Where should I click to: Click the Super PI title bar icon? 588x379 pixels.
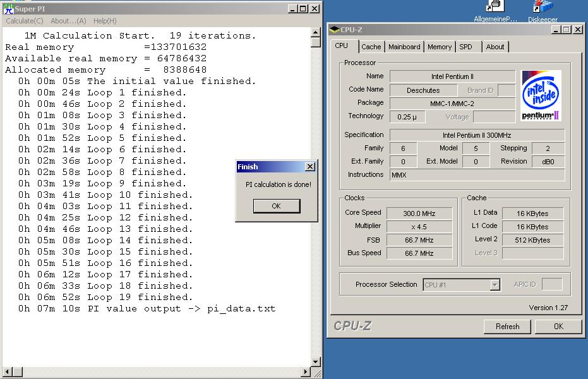click(8, 9)
